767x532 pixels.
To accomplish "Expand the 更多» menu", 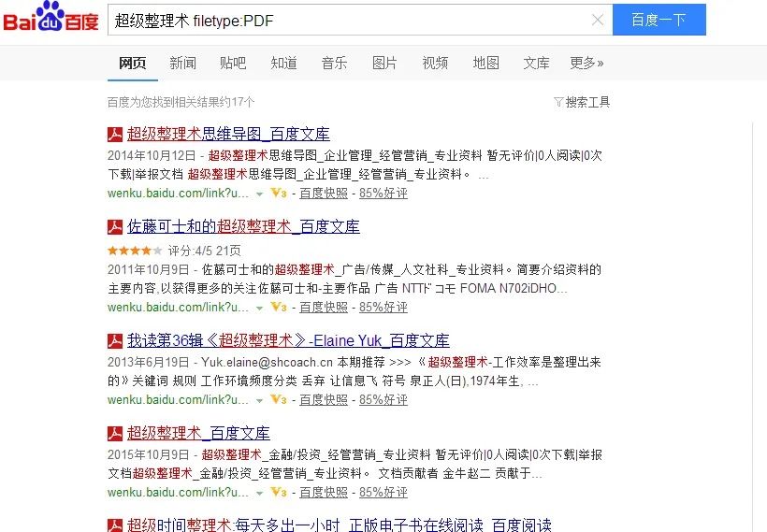I will [x=586, y=63].
